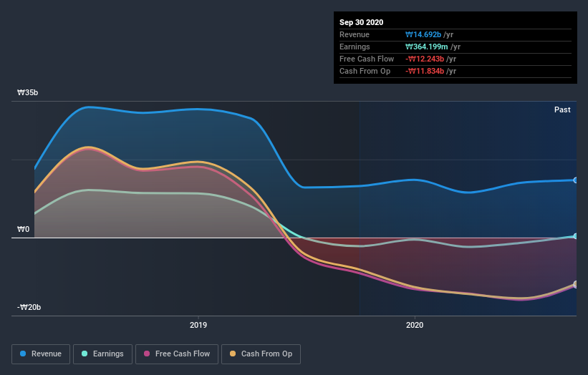
Task: Toggle the Free Cash Flow legend button
Action: [177, 354]
